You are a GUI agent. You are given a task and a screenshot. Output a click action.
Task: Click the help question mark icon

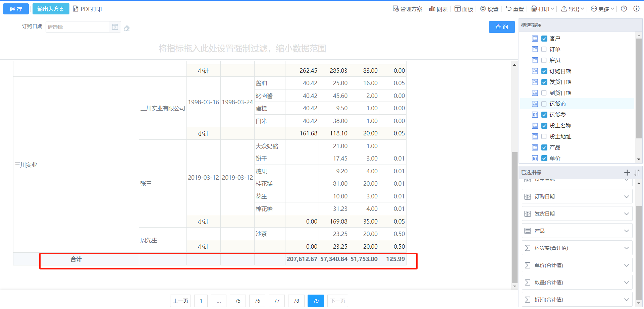[624, 9]
